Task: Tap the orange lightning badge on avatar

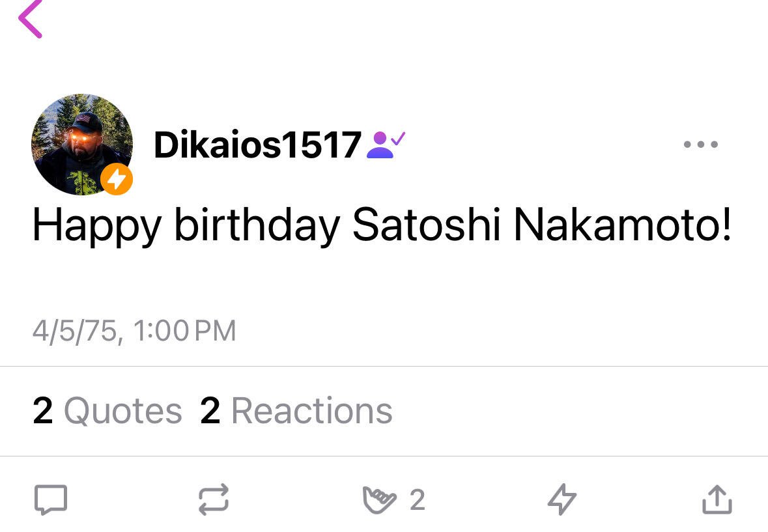Action: 117,179
